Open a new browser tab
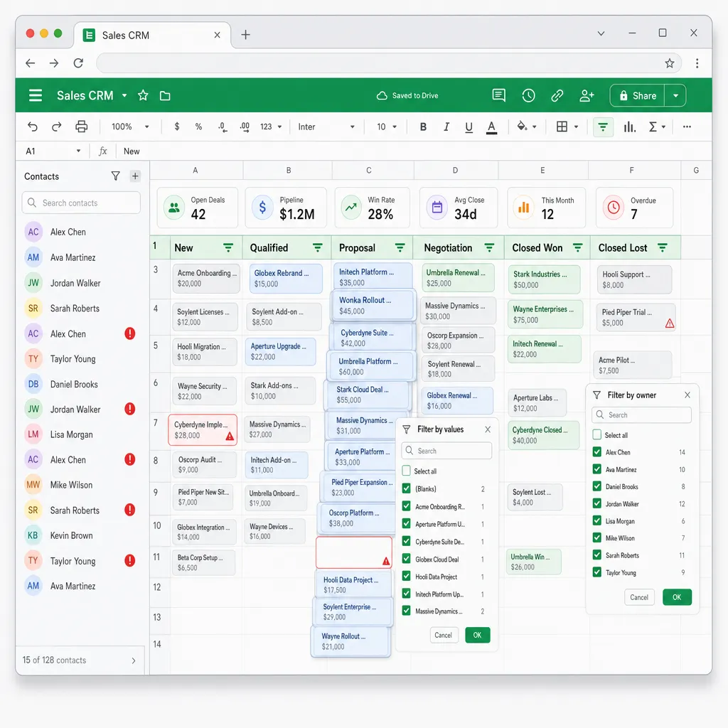Viewport: 728px width, 728px height. [x=245, y=35]
